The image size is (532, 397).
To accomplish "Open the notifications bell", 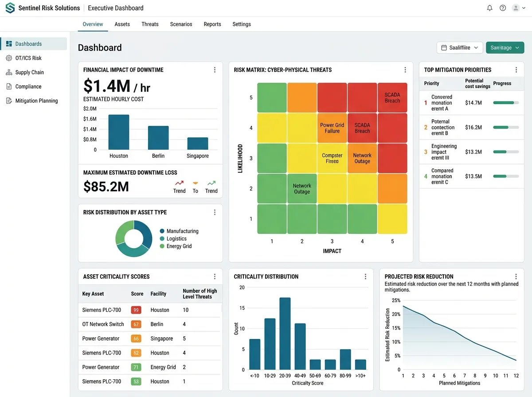I will click(490, 8).
